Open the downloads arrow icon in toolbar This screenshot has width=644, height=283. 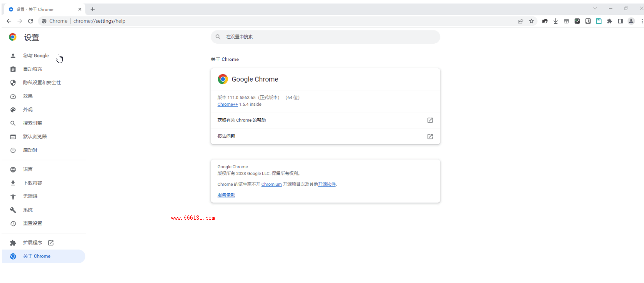pyautogui.click(x=556, y=21)
